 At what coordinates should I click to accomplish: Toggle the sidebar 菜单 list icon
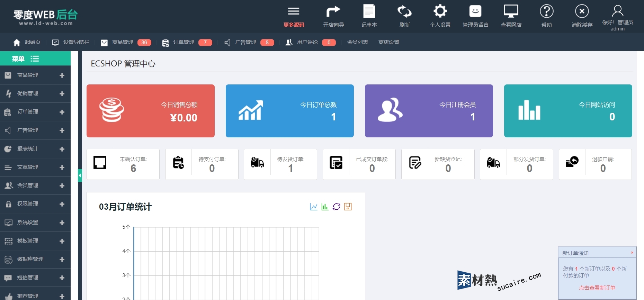pos(35,58)
